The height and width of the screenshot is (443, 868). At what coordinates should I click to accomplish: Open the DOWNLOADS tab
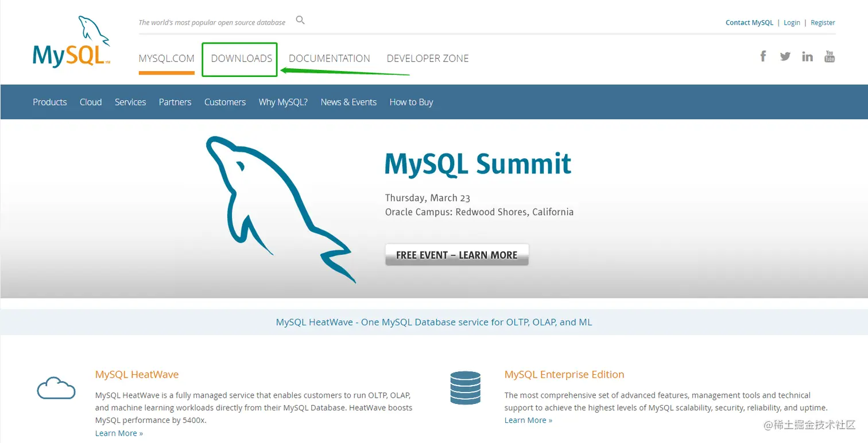(x=242, y=59)
